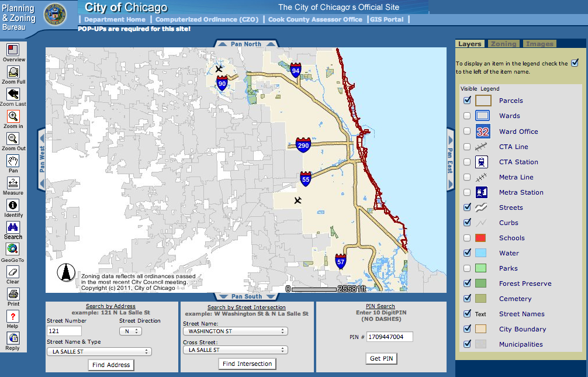588x377 pixels.
Task: Activate the Zoom in magnifier tool
Action: (x=13, y=116)
